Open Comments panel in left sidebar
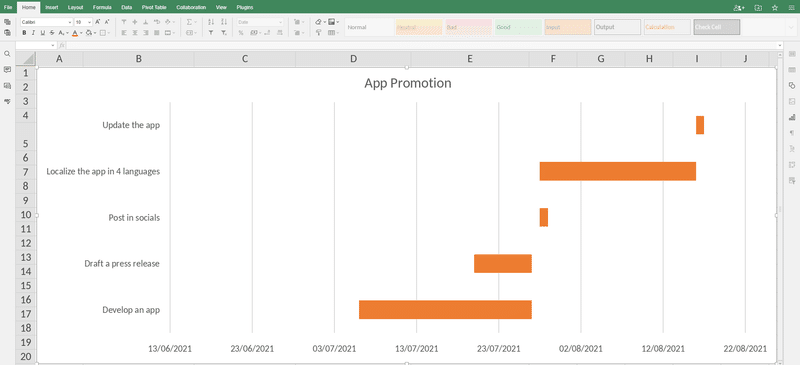The width and height of the screenshot is (800, 365). pyautogui.click(x=7, y=69)
